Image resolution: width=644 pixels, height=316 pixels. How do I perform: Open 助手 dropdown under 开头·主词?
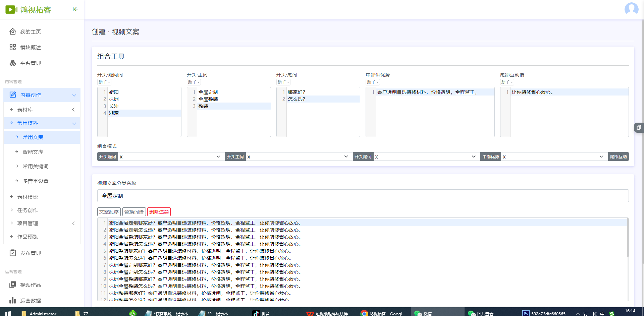coord(194,82)
